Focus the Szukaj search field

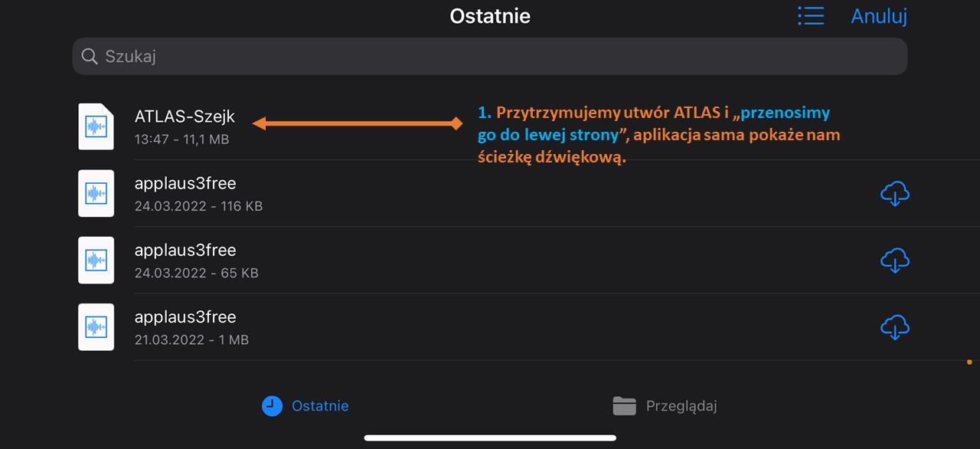point(490,56)
